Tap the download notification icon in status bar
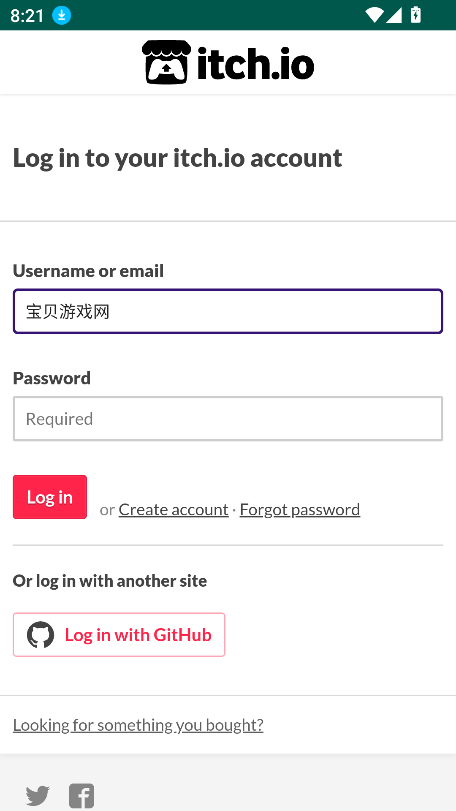The image size is (456, 811). pyautogui.click(x=61, y=16)
